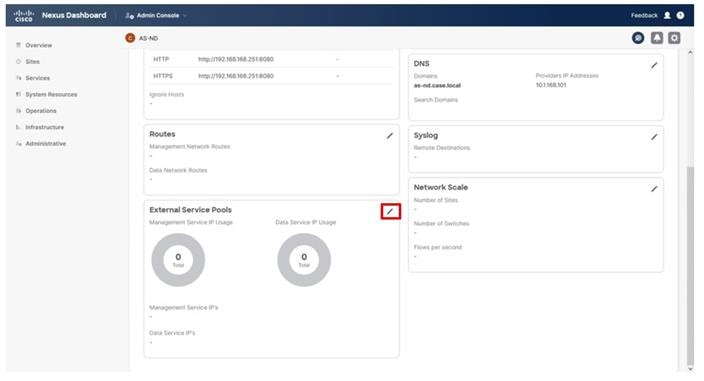Click the Operations sidebar icon
Viewport: 704px width, 381px height.
(x=18, y=110)
